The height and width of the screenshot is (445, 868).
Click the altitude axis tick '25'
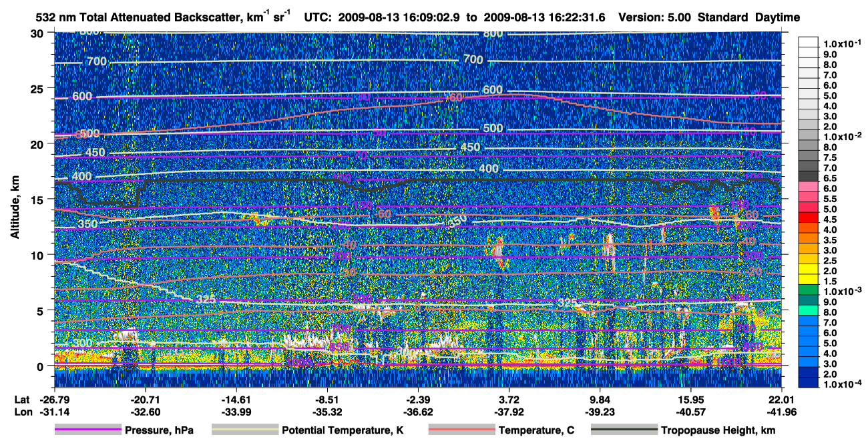(x=38, y=88)
